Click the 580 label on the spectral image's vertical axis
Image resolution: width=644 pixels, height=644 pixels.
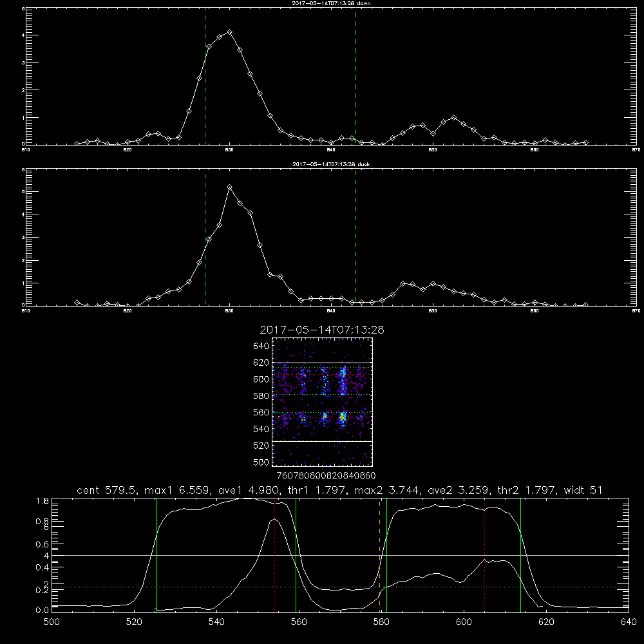tap(261, 396)
